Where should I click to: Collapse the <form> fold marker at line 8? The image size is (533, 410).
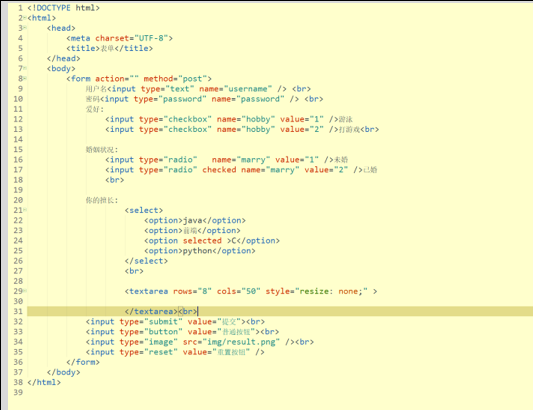coord(25,78)
